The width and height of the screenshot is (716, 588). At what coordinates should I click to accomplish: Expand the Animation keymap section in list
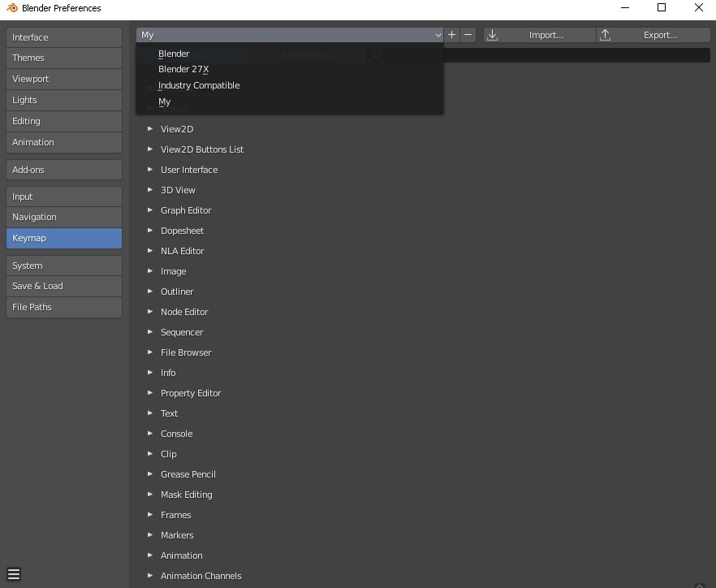tap(149, 555)
